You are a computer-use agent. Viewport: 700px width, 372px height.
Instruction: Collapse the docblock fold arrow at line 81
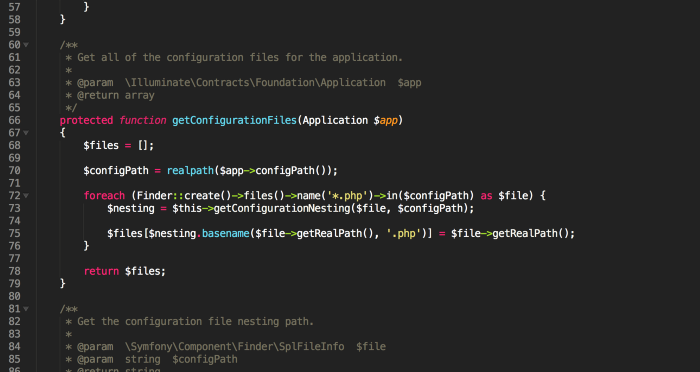26,309
